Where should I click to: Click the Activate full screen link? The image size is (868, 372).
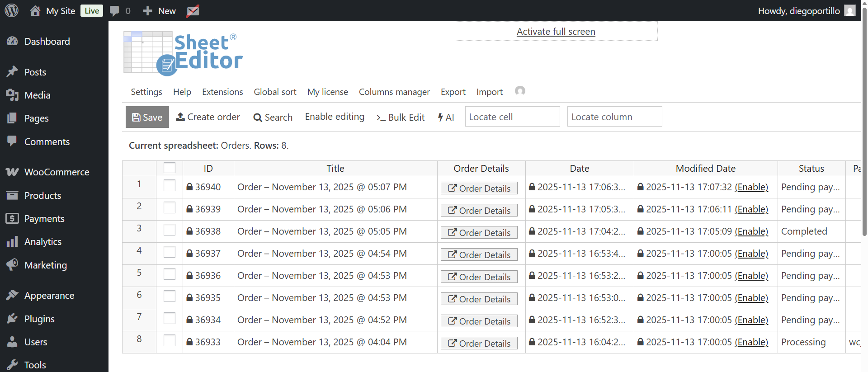click(x=556, y=32)
